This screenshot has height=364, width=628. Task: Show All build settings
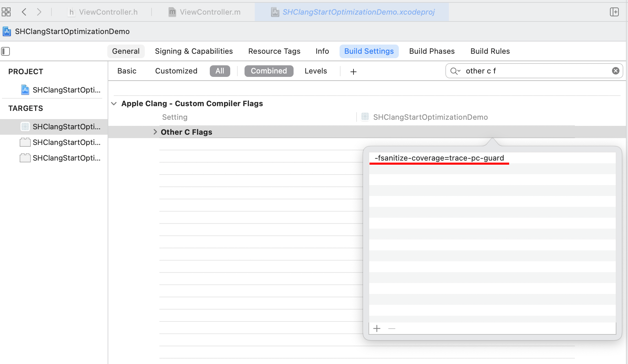[220, 71]
